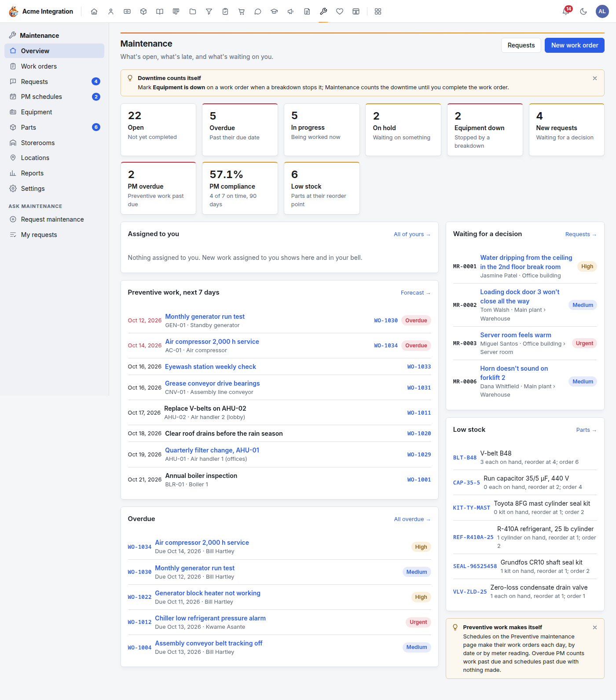
Task: Click the Requests button beside New work order
Action: [x=521, y=45]
